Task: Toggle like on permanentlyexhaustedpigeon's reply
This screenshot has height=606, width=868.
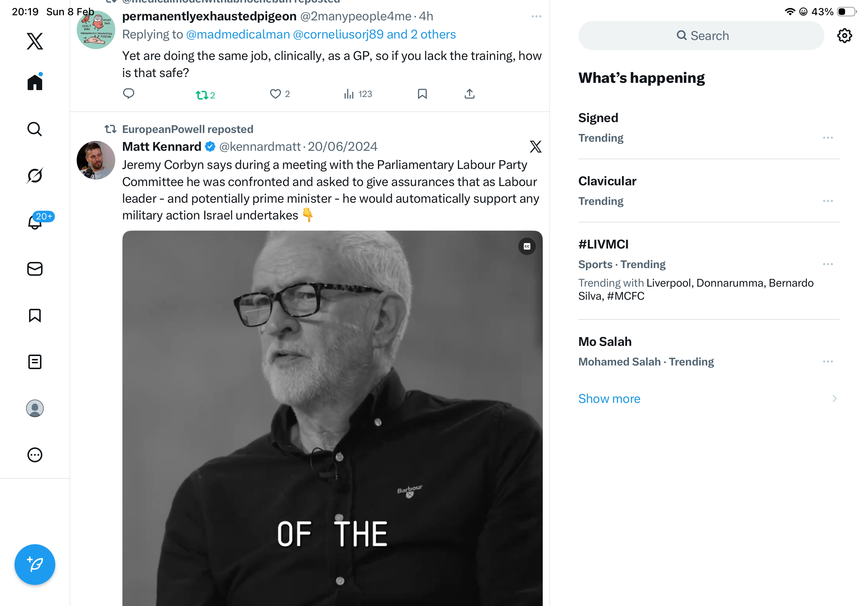Action: (x=275, y=94)
